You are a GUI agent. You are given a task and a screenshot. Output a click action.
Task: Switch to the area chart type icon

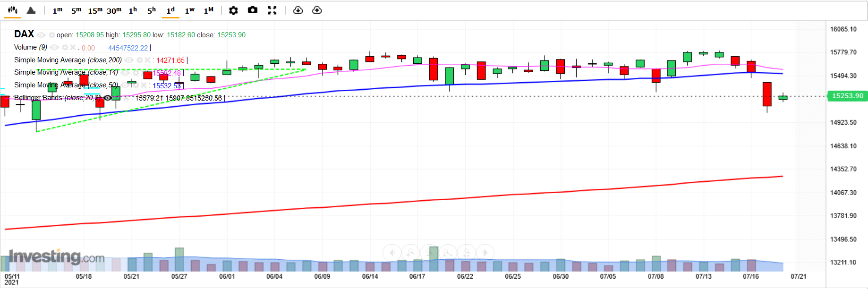click(31, 10)
